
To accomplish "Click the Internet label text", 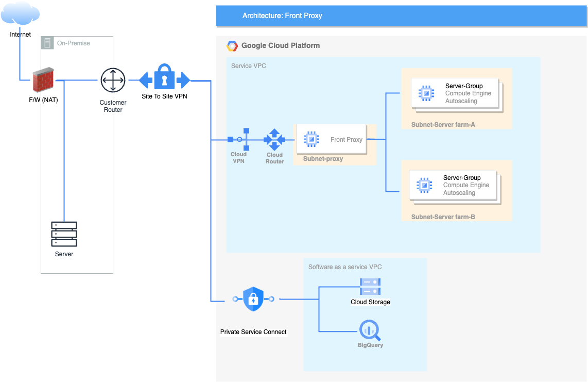I will 20,34.
